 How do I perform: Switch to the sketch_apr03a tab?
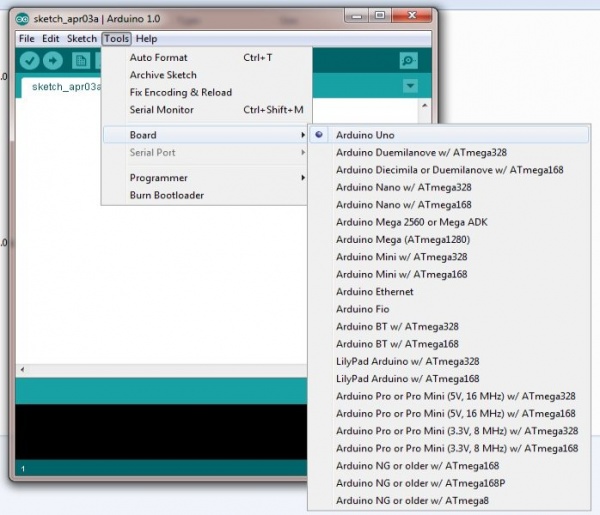pos(62,87)
